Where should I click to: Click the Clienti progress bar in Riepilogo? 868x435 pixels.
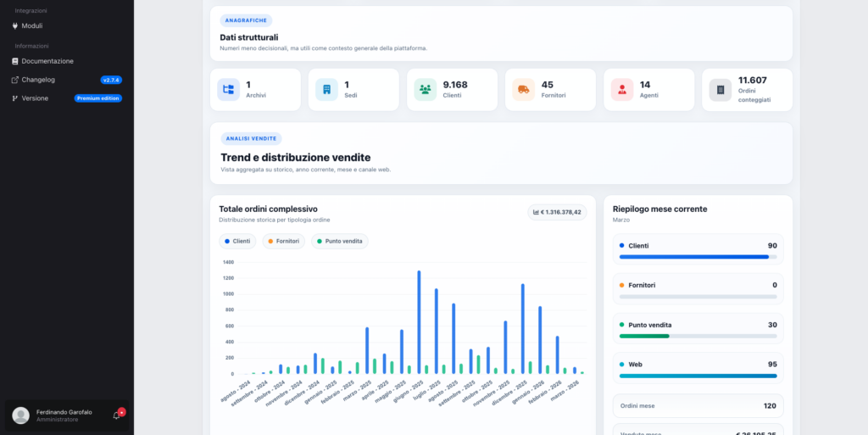point(698,257)
